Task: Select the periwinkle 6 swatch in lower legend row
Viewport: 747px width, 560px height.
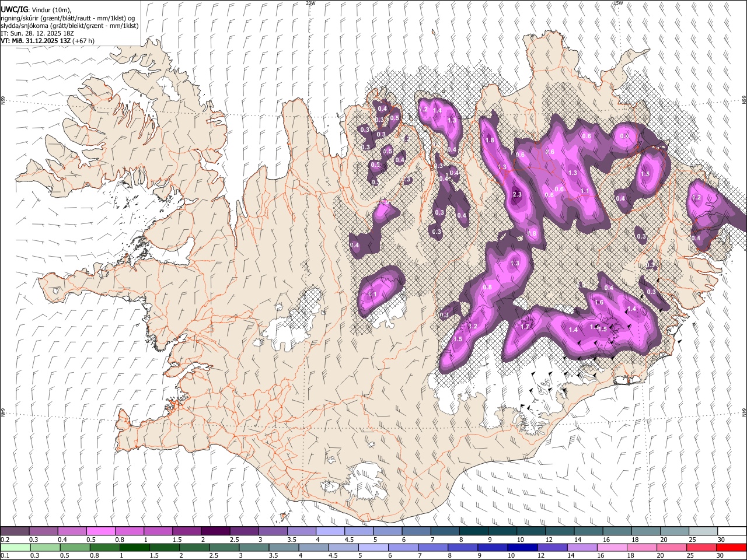Action: 403,548
